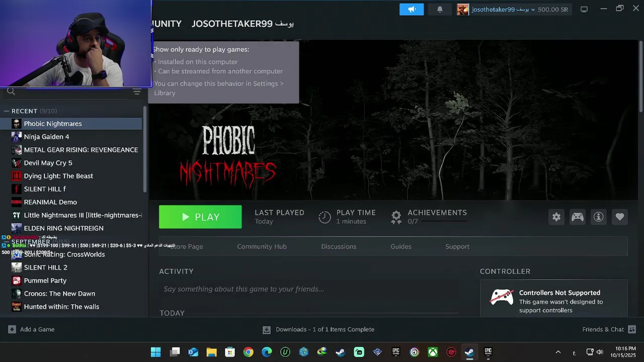Click the Little Nightmares III game icon

(17, 215)
